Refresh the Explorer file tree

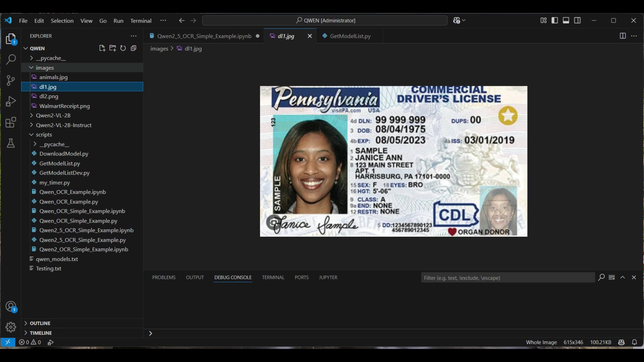pyautogui.click(x=123, y=48)
